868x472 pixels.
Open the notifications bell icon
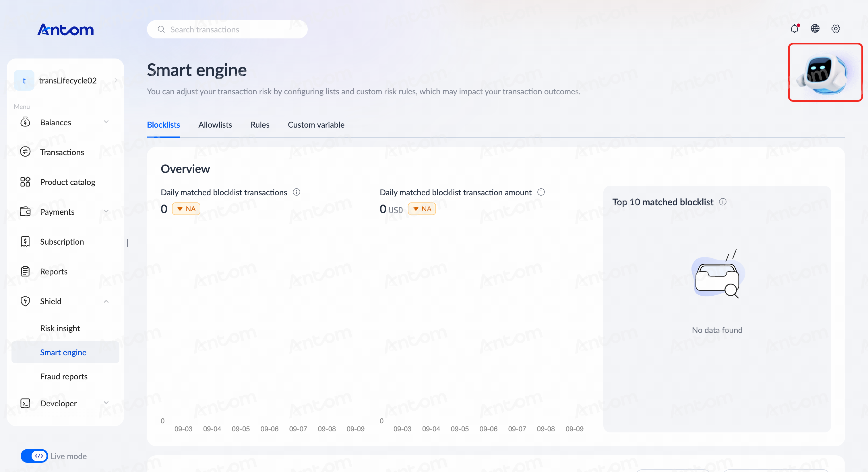pyautogui.click(x=795, y=29)
